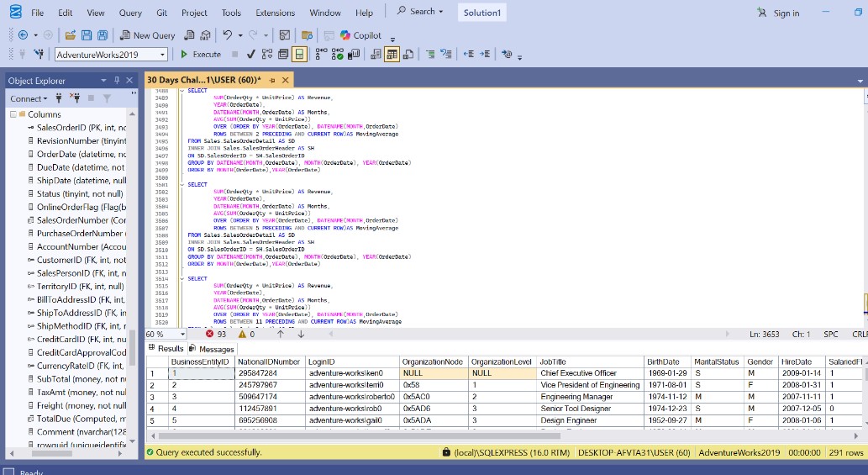The image size is (868, 475).
Task: Toggle Results to Grid mode
Action: tap(392, 55)
